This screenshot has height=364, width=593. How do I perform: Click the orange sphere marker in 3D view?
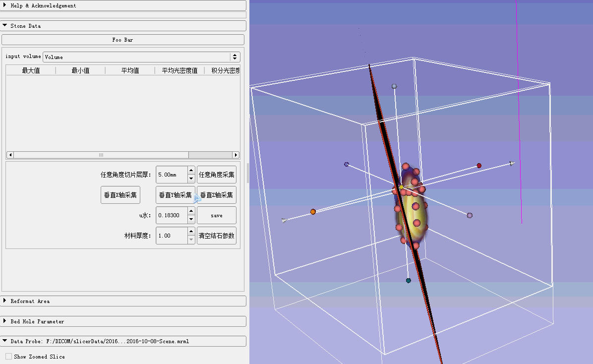(x=313, y=212)
